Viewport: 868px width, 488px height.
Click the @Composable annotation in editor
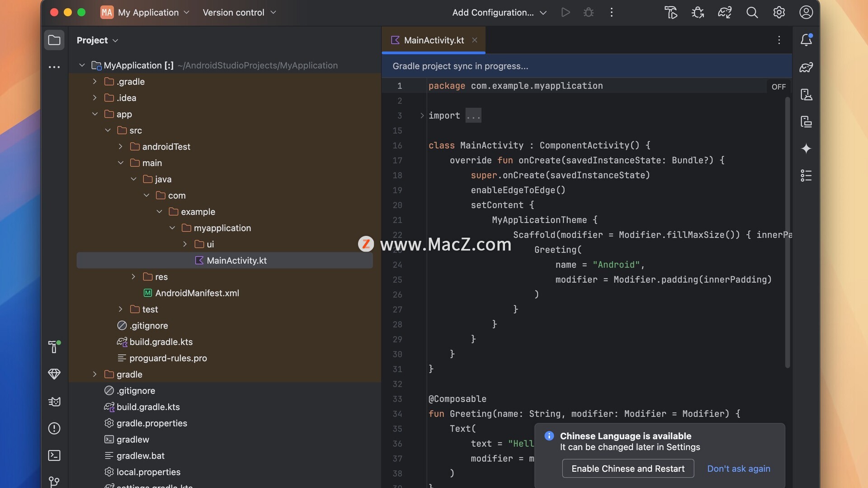coord(458,399)
